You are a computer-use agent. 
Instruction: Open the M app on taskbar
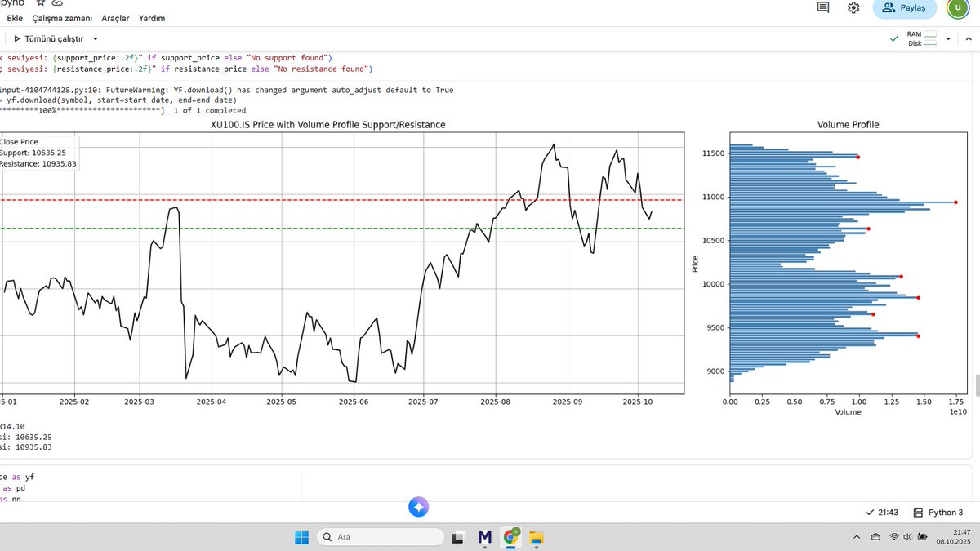pos(485,536)
